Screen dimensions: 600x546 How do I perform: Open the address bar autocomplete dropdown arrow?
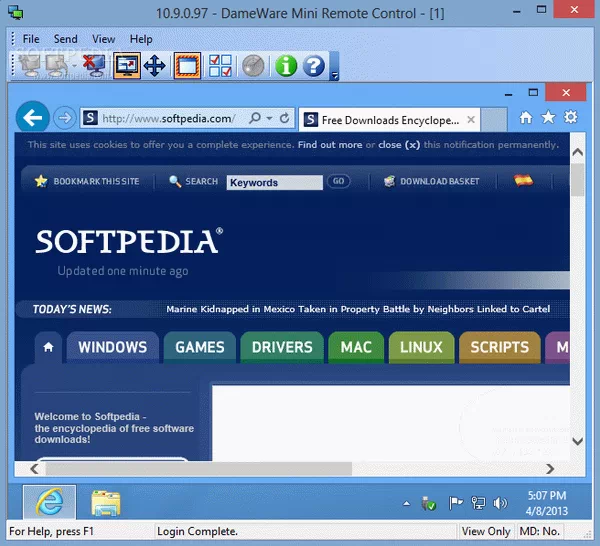point(269,118)
